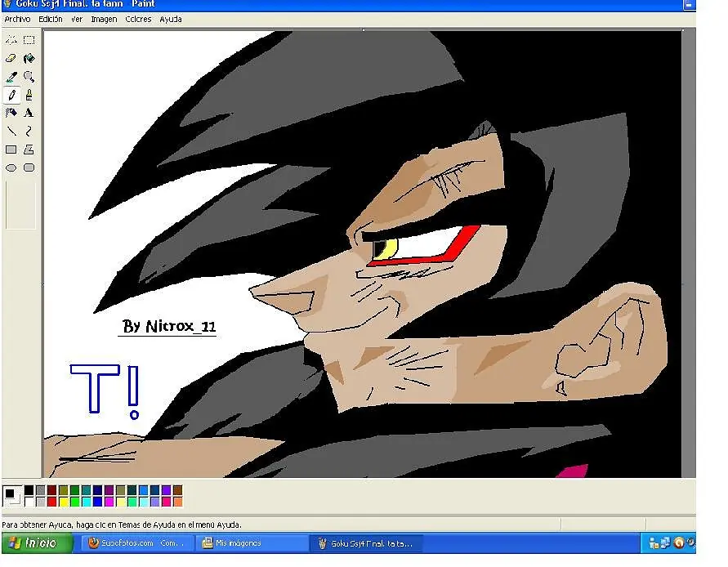
Task: Pick the pale yellow swatch
Action: tap(121, 502)
